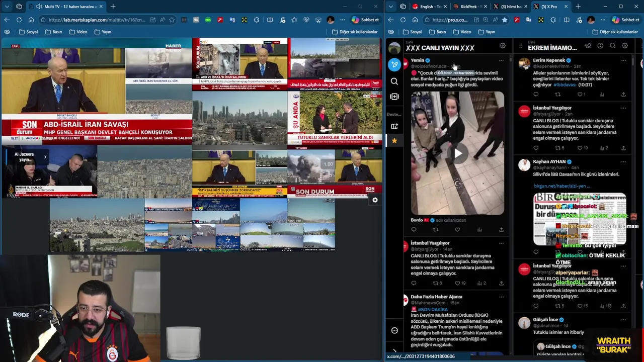Share the Evrim Kepenek post
The image size is (644, 362).
click(623, 95)
